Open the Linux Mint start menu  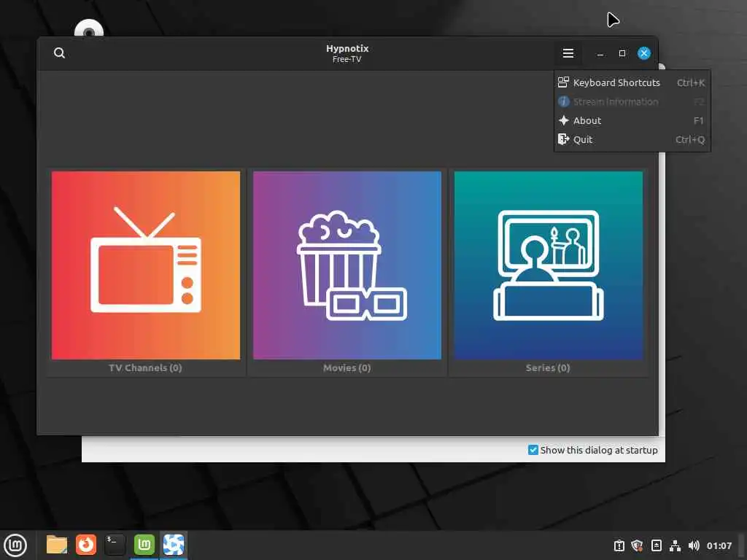click(x=15, y=545)
